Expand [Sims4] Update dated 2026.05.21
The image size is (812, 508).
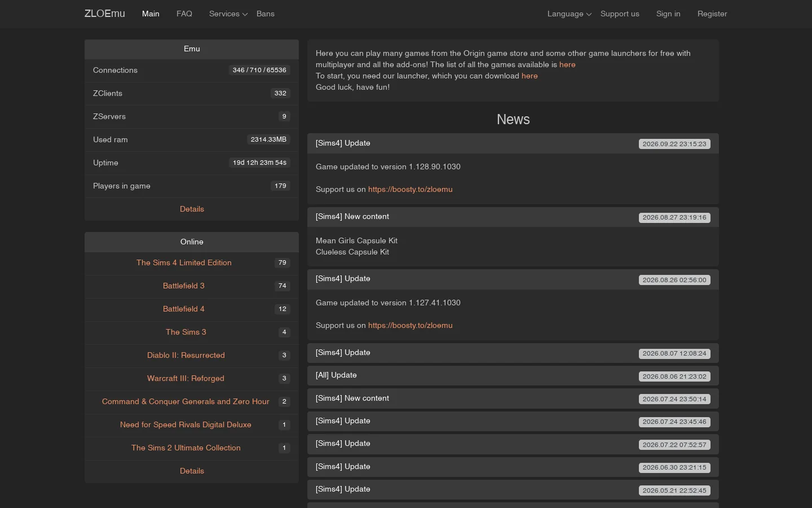513,489
